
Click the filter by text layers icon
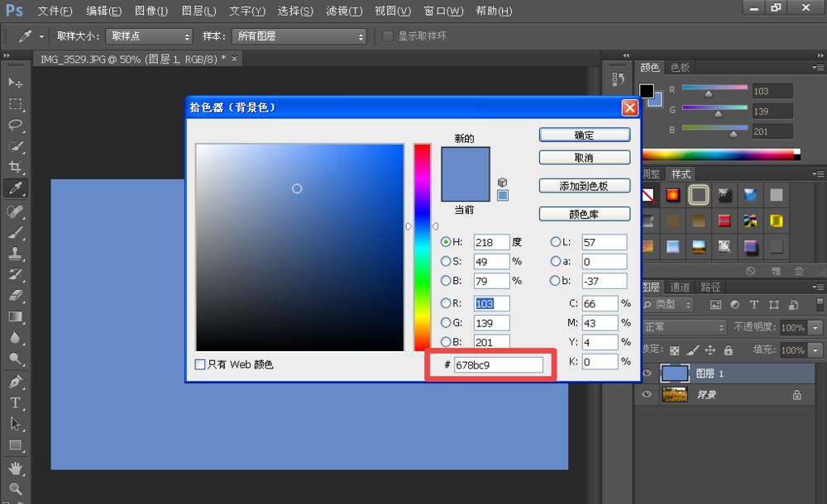[x=754, y=305]
